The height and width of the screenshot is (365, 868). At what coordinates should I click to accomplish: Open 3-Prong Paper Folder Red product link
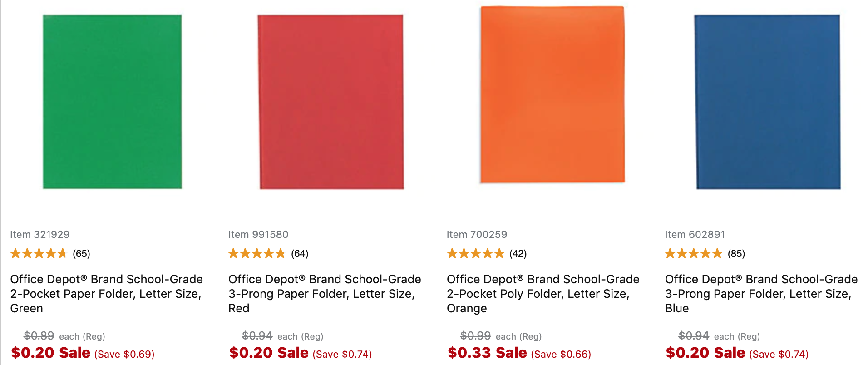(x=325, y=294)
